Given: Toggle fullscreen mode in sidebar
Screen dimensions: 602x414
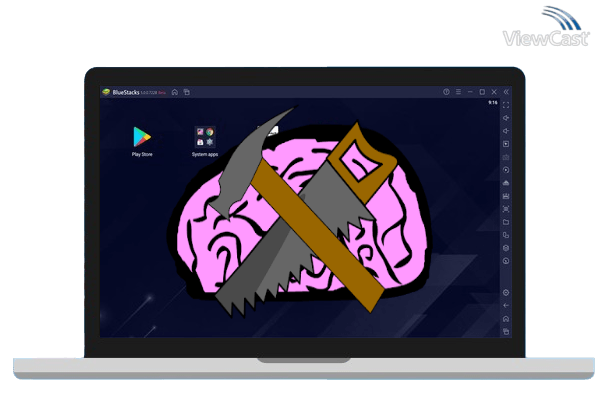Looking at the screenshot, I should 506,105.
